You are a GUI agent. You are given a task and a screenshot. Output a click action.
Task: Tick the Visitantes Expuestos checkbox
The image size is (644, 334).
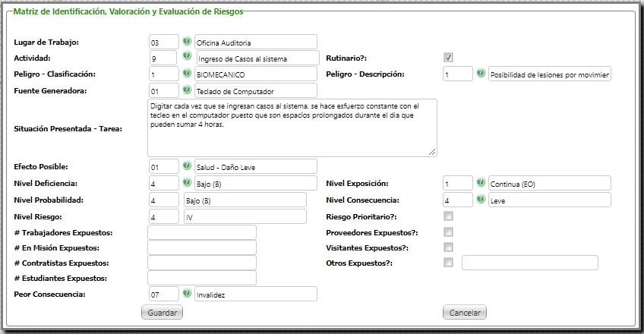pos(449,247)
